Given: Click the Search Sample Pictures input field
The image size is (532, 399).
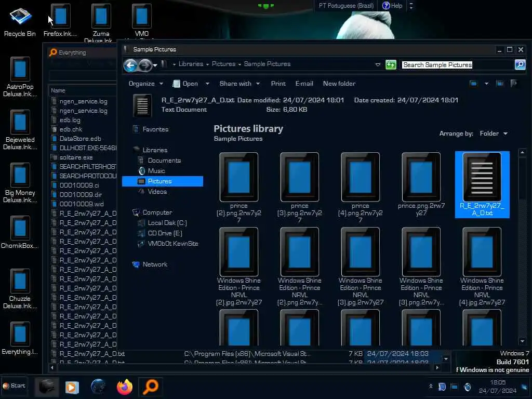Looking at the screenshot, I should coord(457,64).
